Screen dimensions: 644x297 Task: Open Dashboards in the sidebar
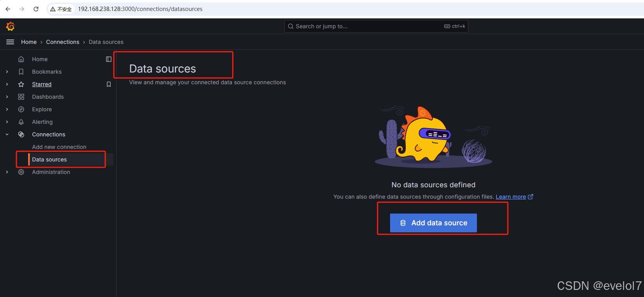[x=48, y=97]
